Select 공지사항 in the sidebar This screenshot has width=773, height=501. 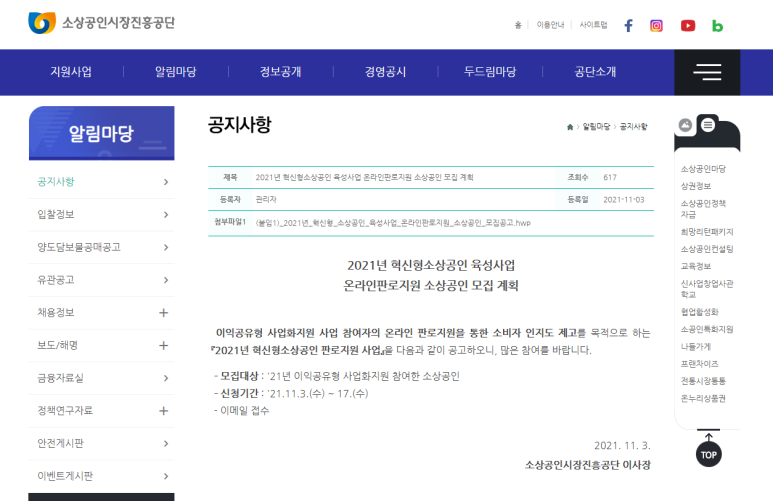click(102, 182)
